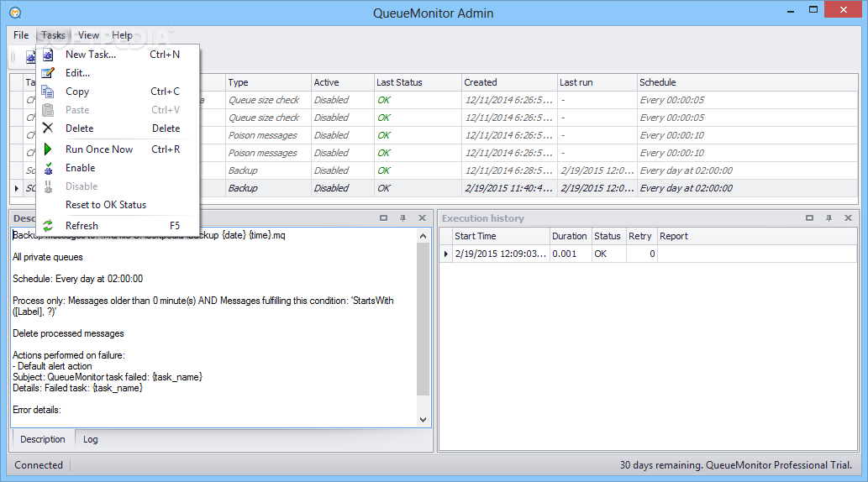Click the Delete X icon in the menu
Screen dimensions: 868x482
(x=48, y=128)
